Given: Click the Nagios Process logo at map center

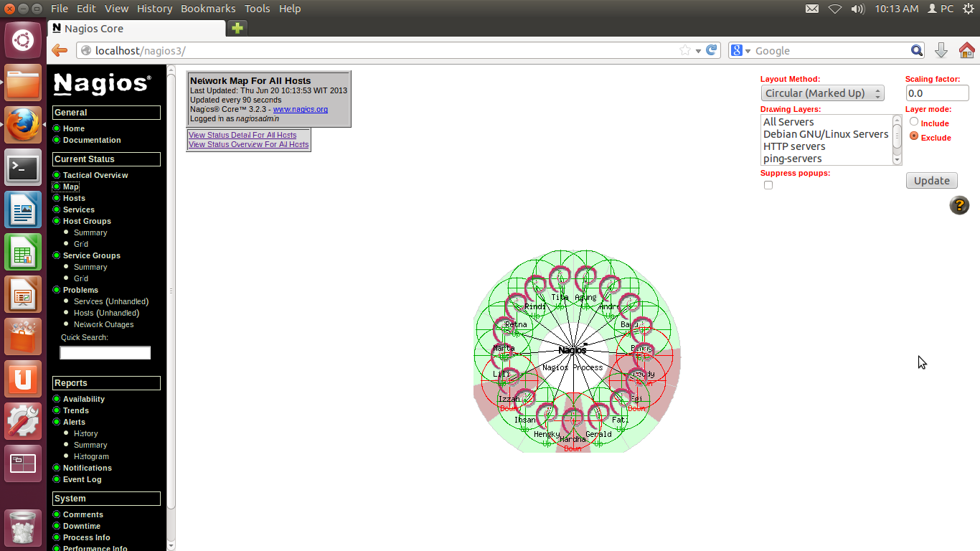Looking at the screenshot, I should pyautogui.click(x=573, y=350).
